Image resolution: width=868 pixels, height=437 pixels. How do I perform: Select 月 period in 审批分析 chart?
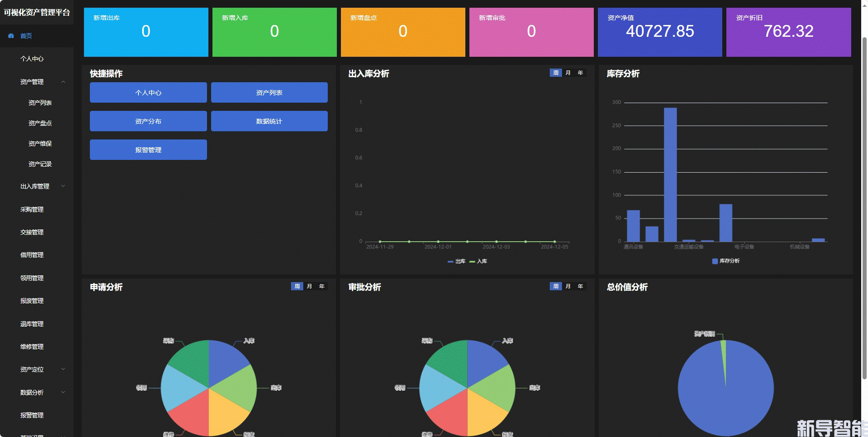click(x=568, y=287)
